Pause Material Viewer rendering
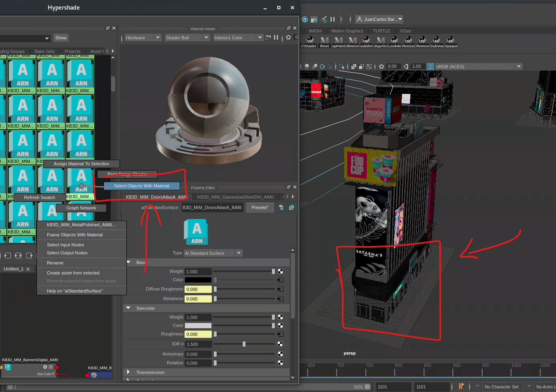 (276, 37)
